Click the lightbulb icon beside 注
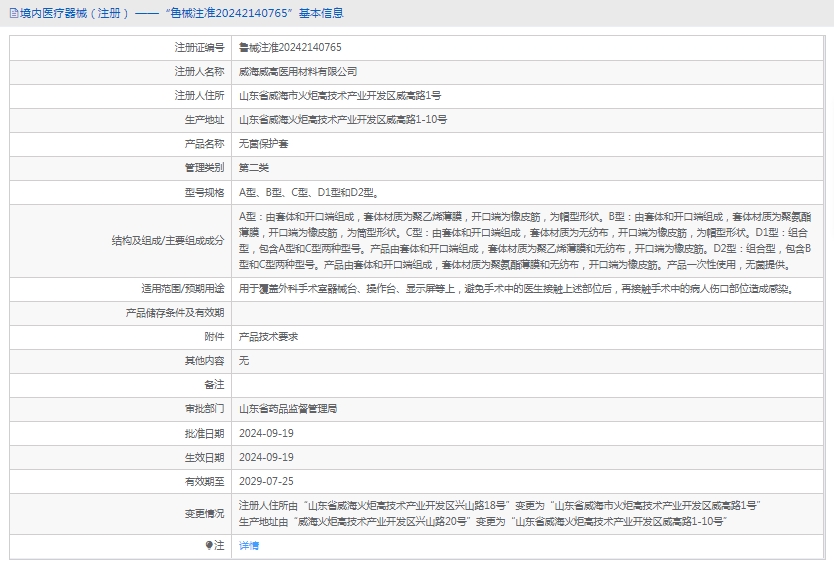This screenshot has width=834, height=566. 209,545
